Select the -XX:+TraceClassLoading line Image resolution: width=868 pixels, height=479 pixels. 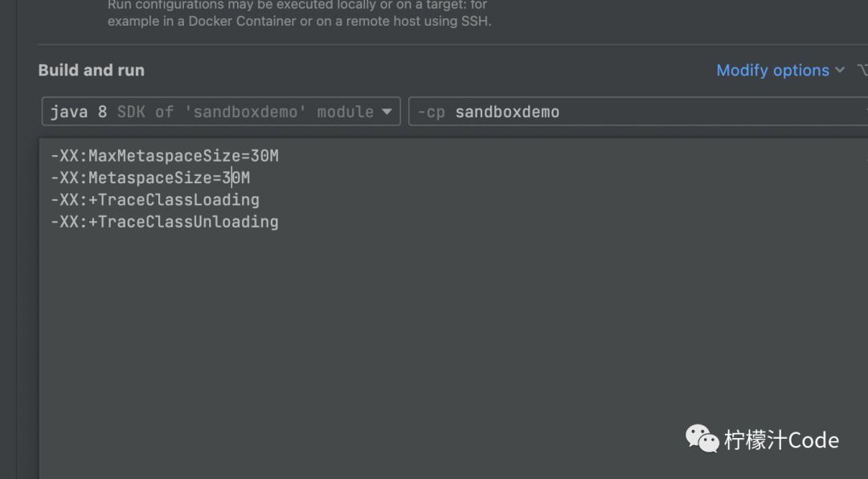click(x=155, y=200)
